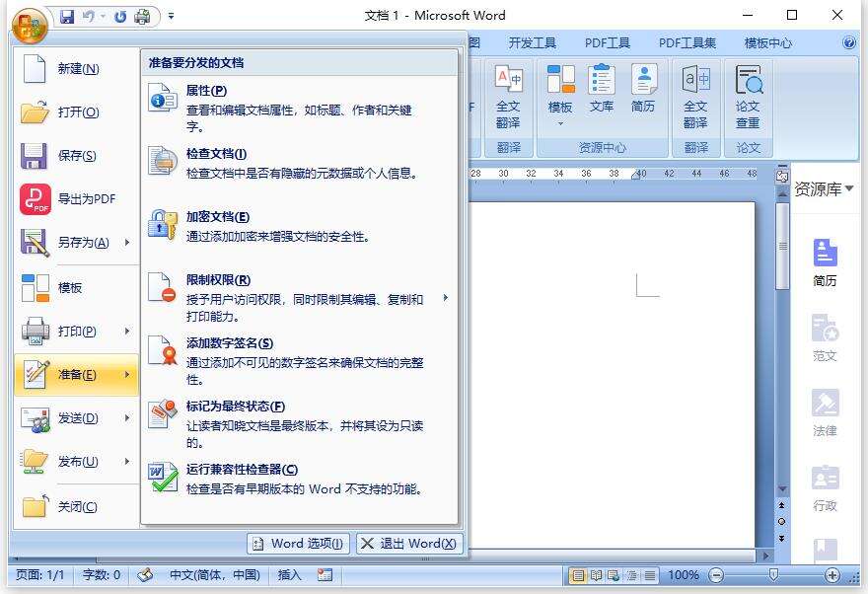The width and height of the screenshot is (868, 594).
Task: Choose Save (保存) in the Office menu
Action: click(76, 156)
